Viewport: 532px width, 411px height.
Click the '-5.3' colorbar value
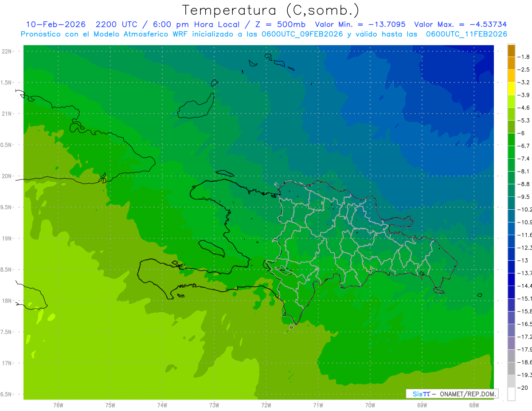524,120
